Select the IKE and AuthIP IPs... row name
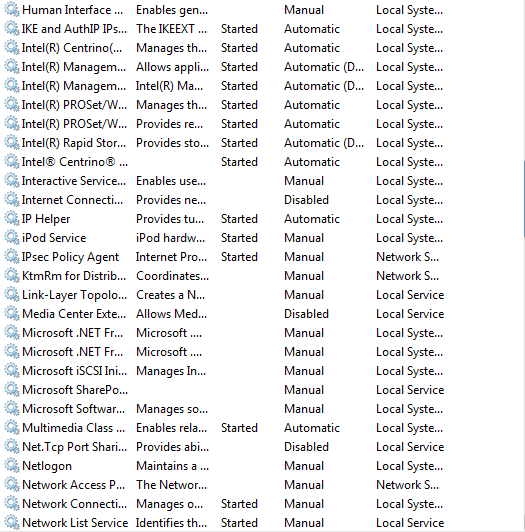 click(x=74, y=29)
